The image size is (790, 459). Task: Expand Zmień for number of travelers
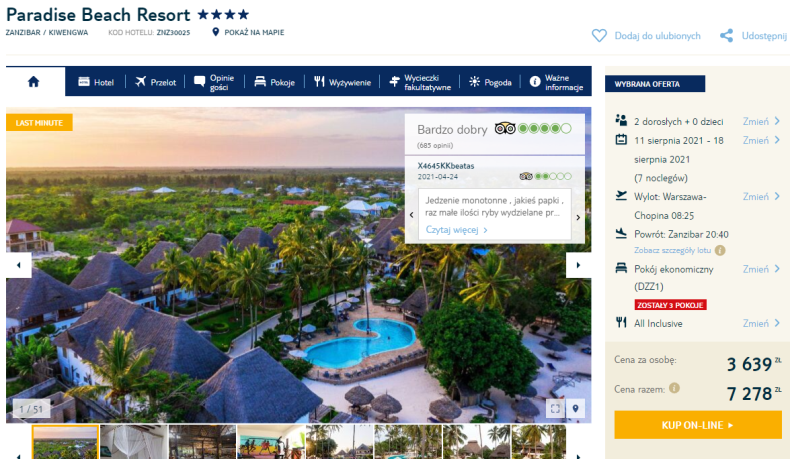click(761, 121)
